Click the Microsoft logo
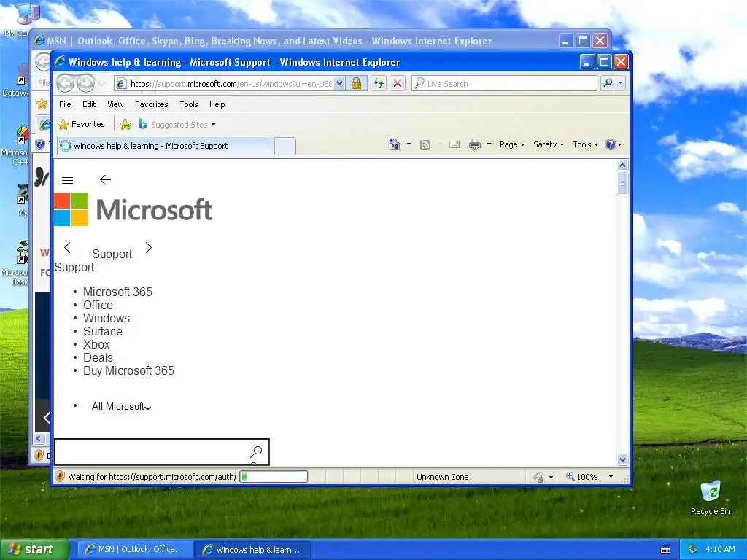 (133, 209)
